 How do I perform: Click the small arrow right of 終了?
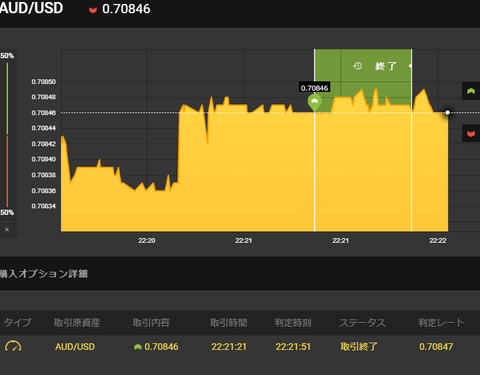tap(410, 66)
